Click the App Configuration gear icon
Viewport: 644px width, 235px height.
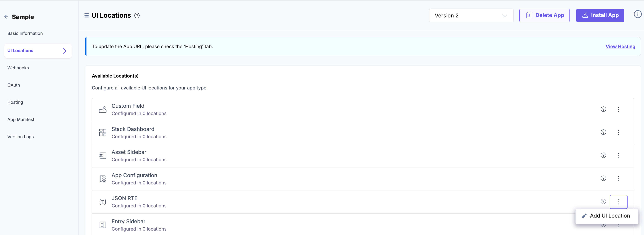click(103, 179)
